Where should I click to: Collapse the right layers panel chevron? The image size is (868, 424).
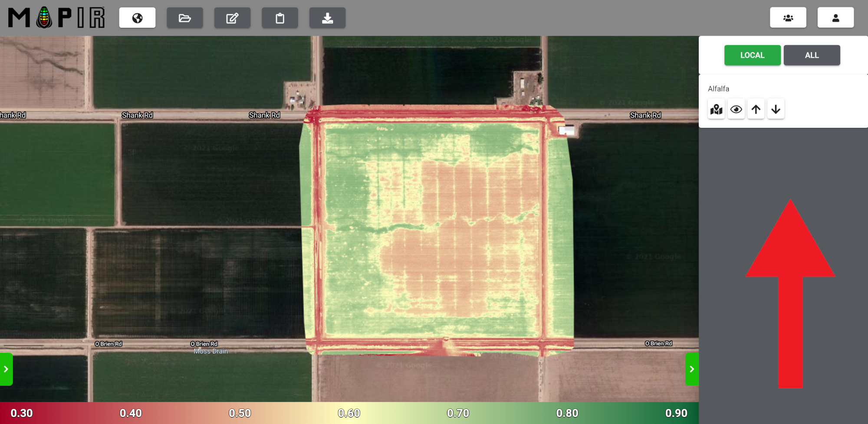(692, 369)
